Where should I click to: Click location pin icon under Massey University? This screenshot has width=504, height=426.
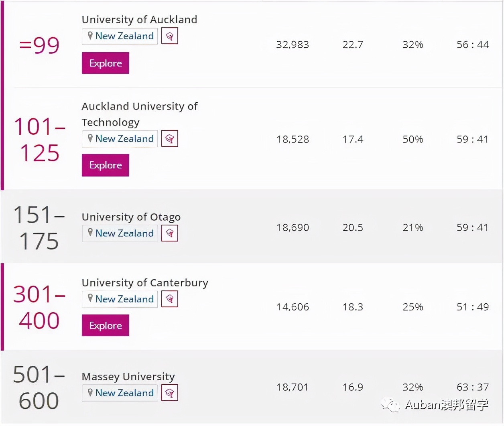coord(90,392)
